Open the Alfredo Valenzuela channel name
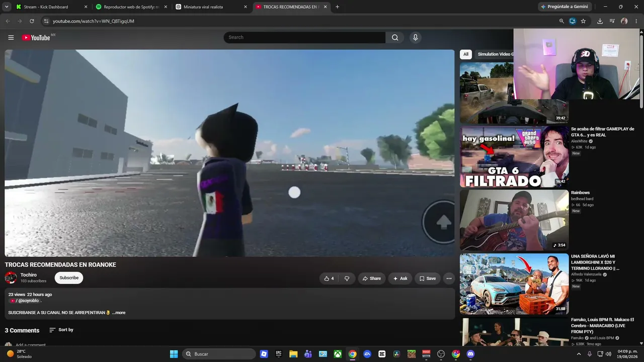 tap(586, 275)
